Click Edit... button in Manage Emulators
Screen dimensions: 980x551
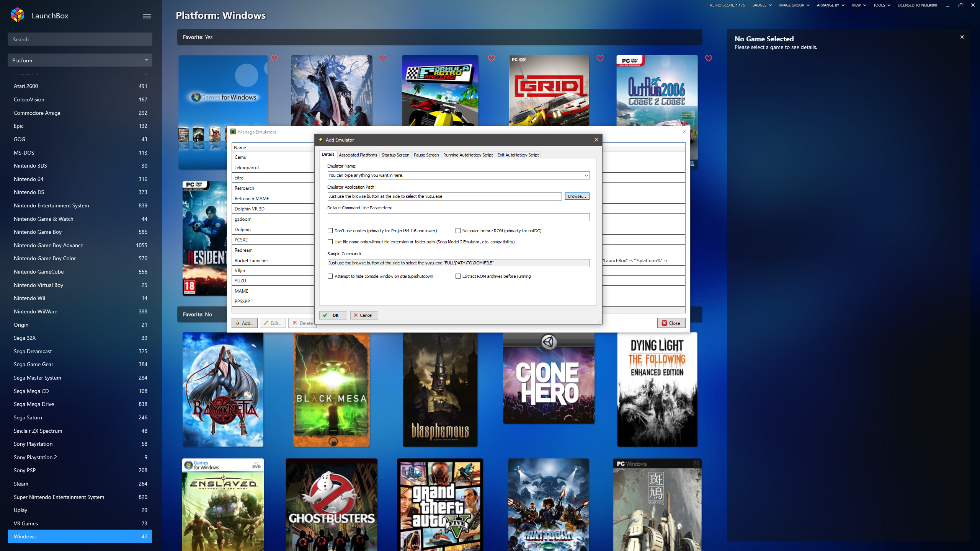click(273, 323)
